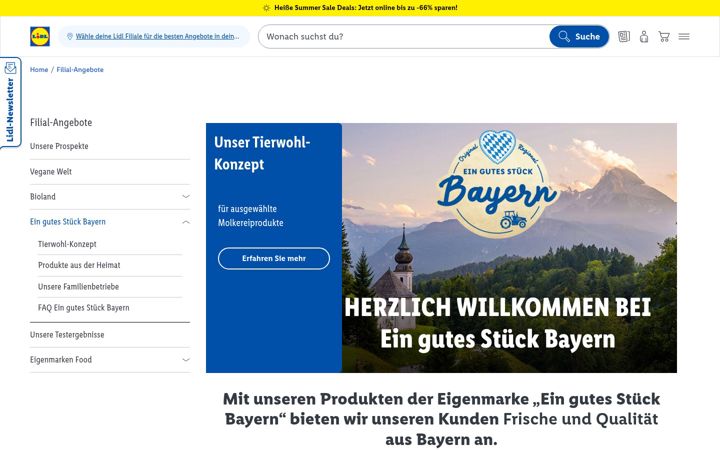Click the HERZLICH WILLKOMMEN BEI banner text

[x=498, y=307]
